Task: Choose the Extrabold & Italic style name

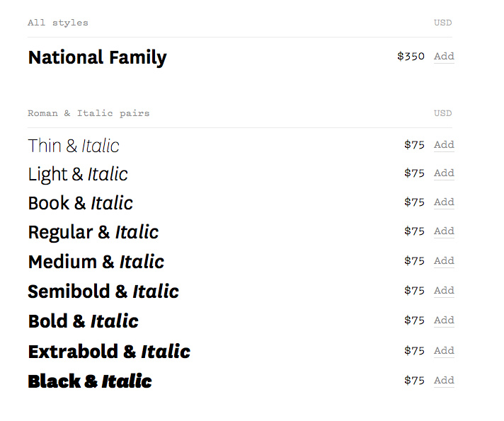Action: coord(109,352)
